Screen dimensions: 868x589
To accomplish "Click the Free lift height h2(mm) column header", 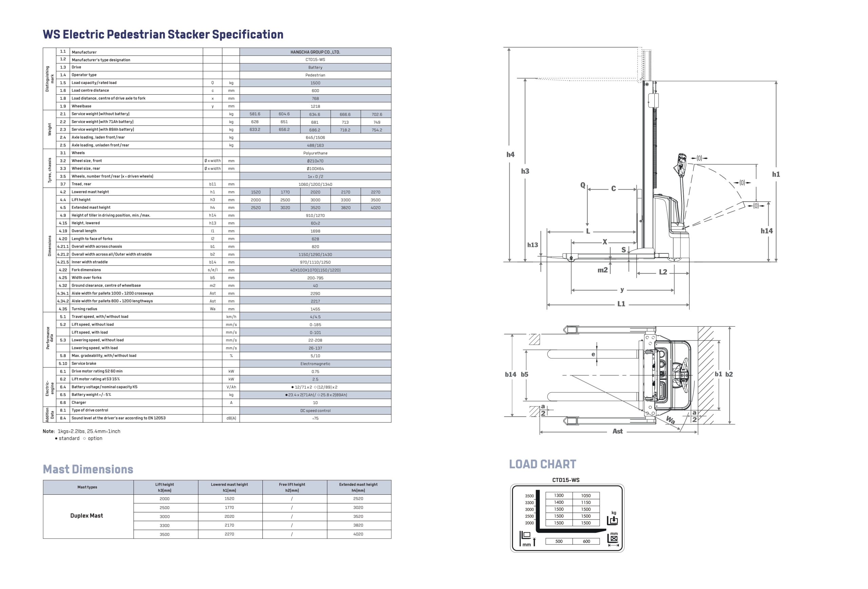I will [292, 487].
